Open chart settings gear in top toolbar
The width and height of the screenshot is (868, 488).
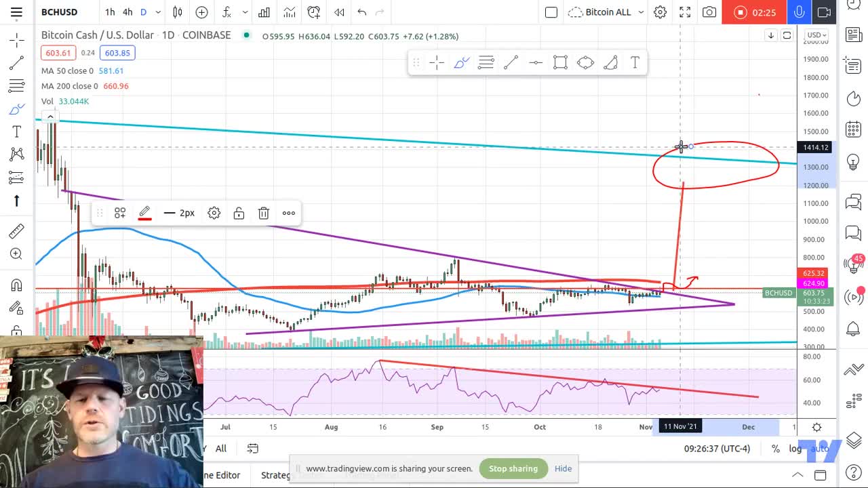point(660,12)
